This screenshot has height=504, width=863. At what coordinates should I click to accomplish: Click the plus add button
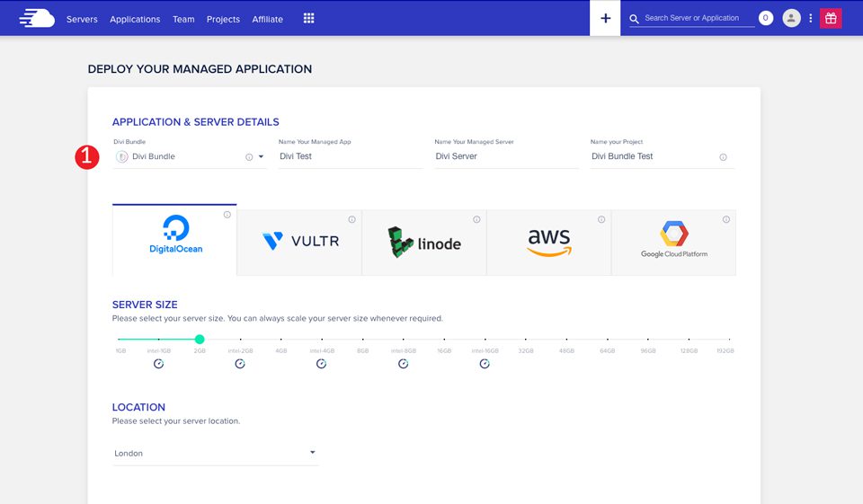[605, 18]
